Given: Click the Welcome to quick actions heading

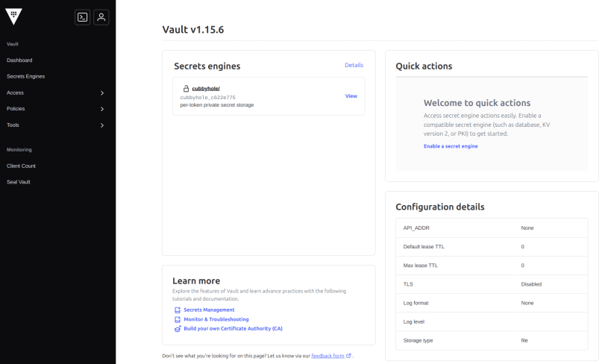Looking at the screenshot, I should coord(477,103).
